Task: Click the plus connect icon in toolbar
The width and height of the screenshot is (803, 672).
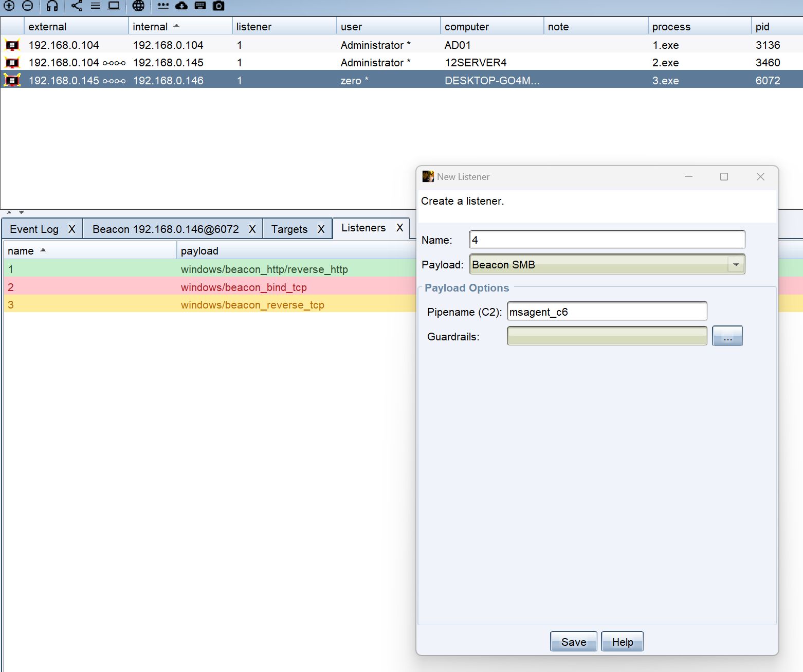Action: coord(9,6)
